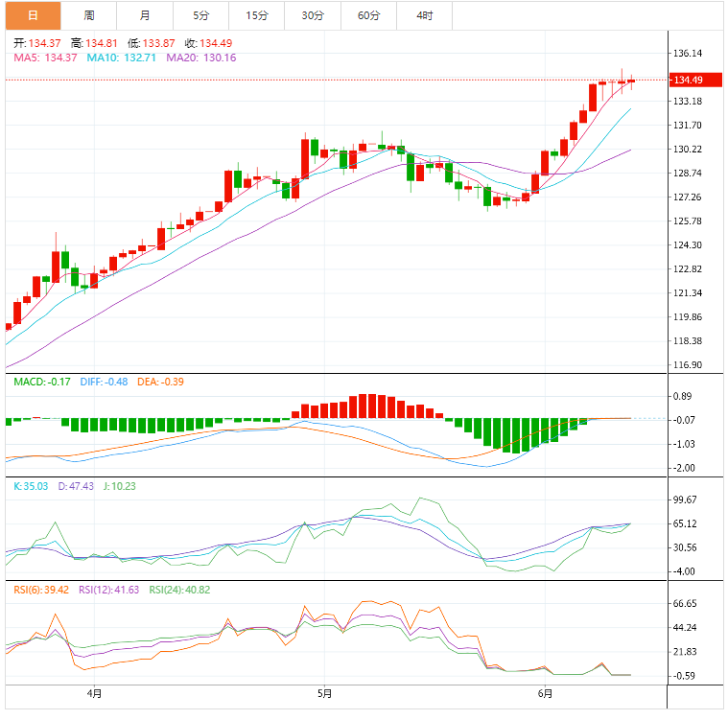The width and height of the screenshot is (728, 720).
Task: Click the MA20: 130.16 indicator label
Action: tap(201, 58)
